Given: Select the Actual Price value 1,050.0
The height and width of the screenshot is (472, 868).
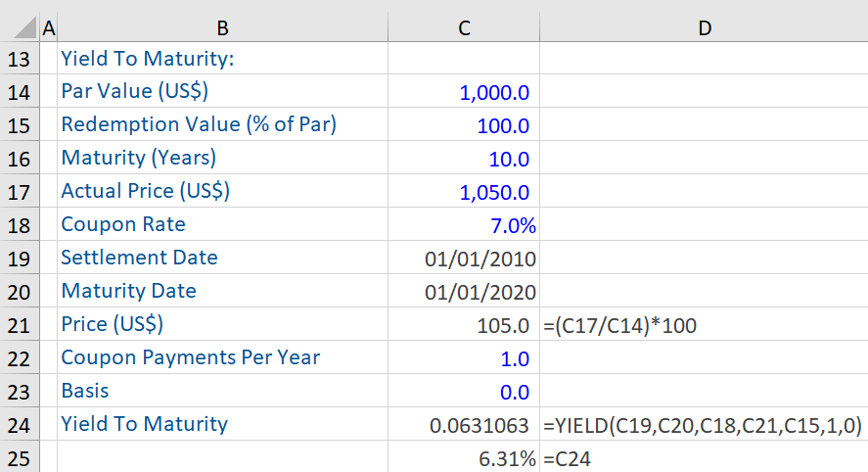Looking at the screenshot, I should tap(464, 193).
